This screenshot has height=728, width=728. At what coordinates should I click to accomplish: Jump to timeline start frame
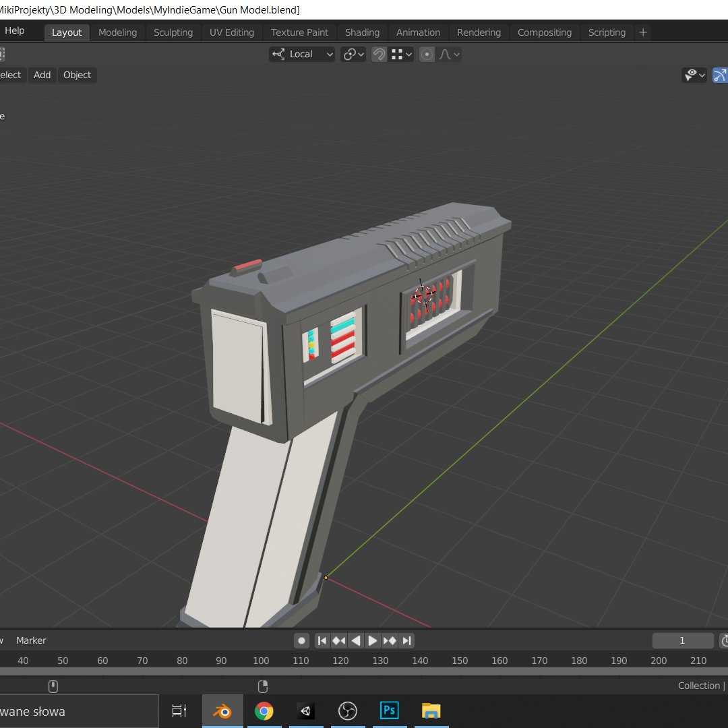tap(322, 641)
